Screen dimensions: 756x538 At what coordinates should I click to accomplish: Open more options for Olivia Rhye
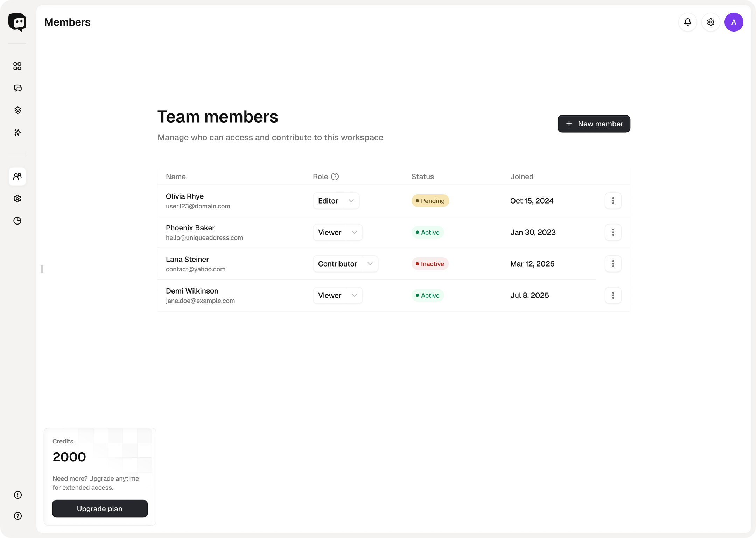[613, 201]
